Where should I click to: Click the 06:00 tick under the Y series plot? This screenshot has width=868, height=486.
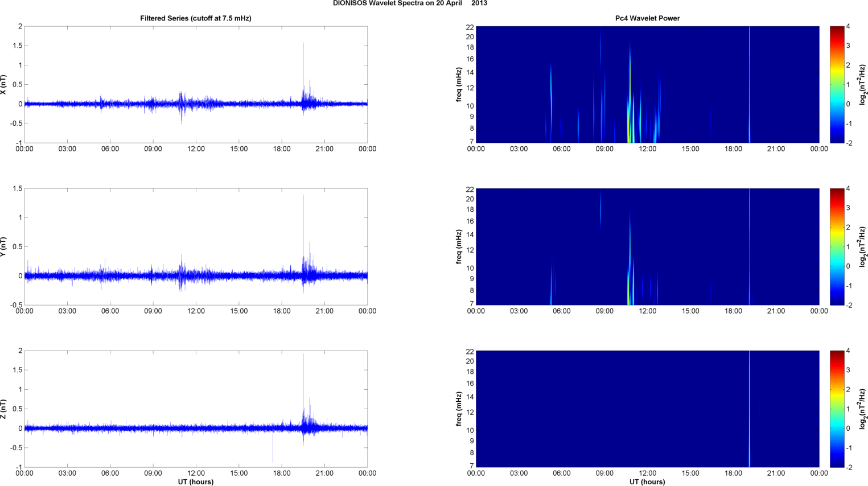tap(110, 311)
